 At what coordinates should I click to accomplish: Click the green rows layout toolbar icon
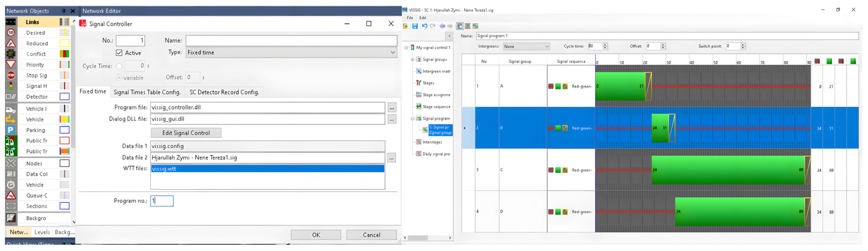coord(475,26)
